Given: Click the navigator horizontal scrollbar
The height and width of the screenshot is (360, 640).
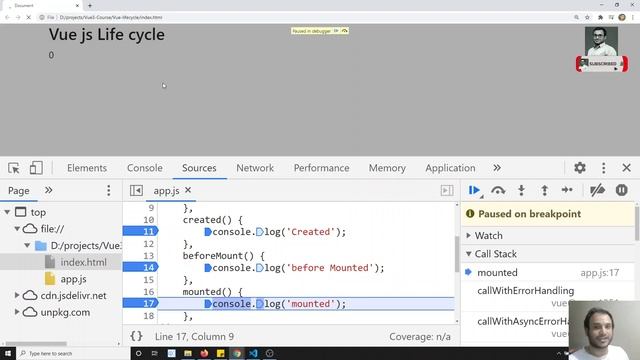Looking at the screenshot, I should (x=36, y=344).
